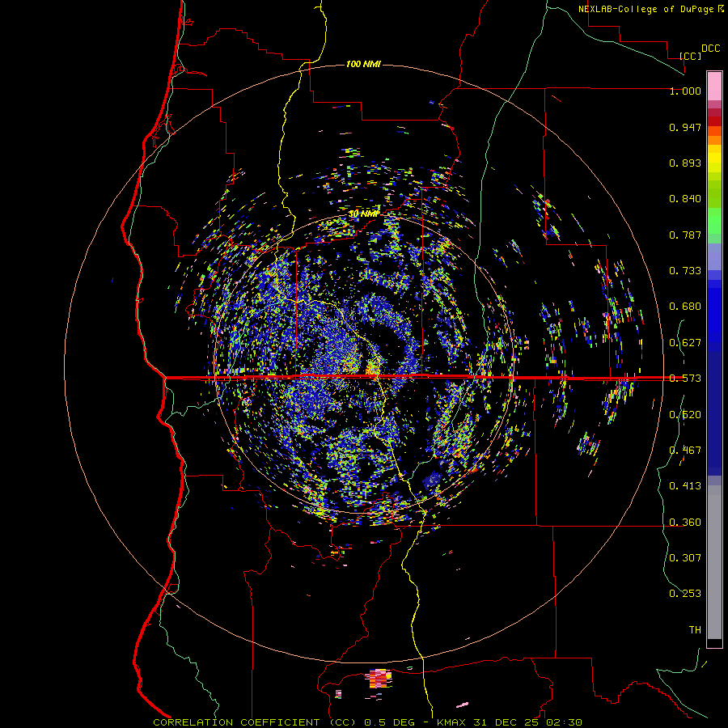Click the 0.413 scale value

pos(685,486)
